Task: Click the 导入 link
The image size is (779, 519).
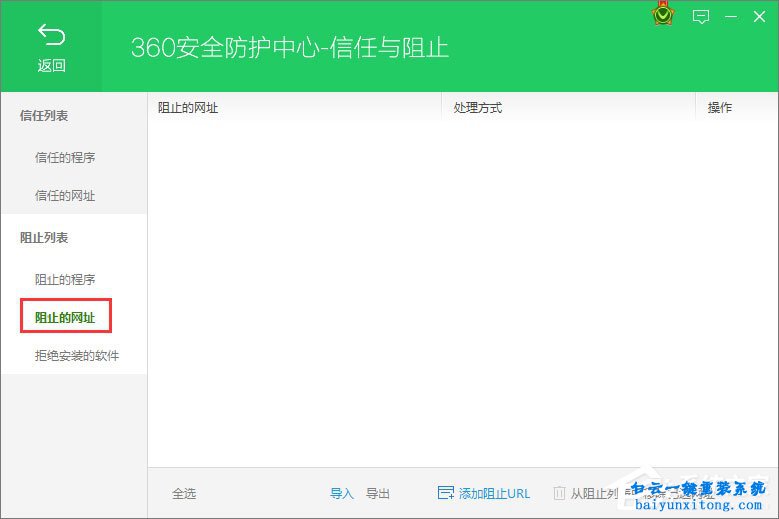Action: [342, 493]
